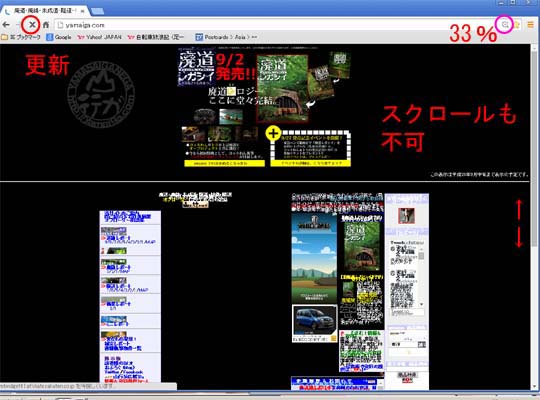Go back with the browser back arrow
Screen dimensions: 540x400
pyautogui.click(x=6, y=25)
